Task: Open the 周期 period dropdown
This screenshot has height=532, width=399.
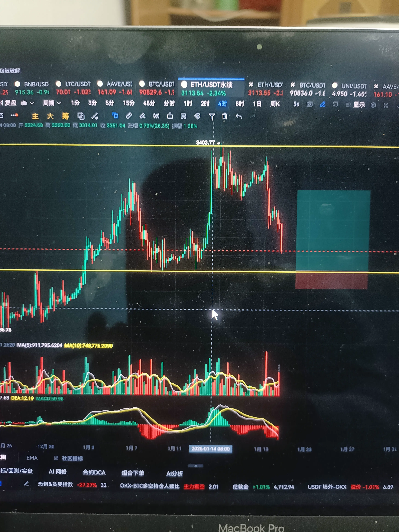Action: [52, 103]
